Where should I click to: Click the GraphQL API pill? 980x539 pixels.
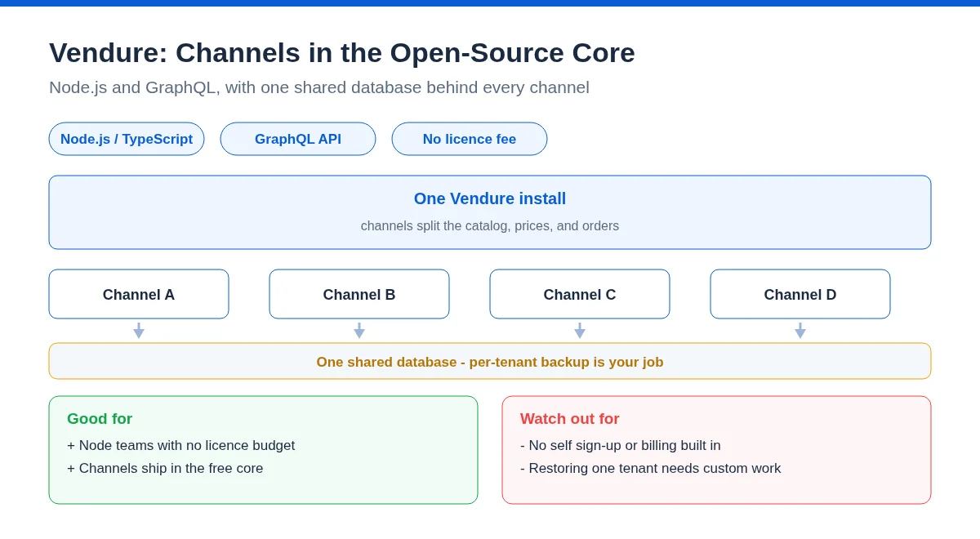click(x=298, y=139)
